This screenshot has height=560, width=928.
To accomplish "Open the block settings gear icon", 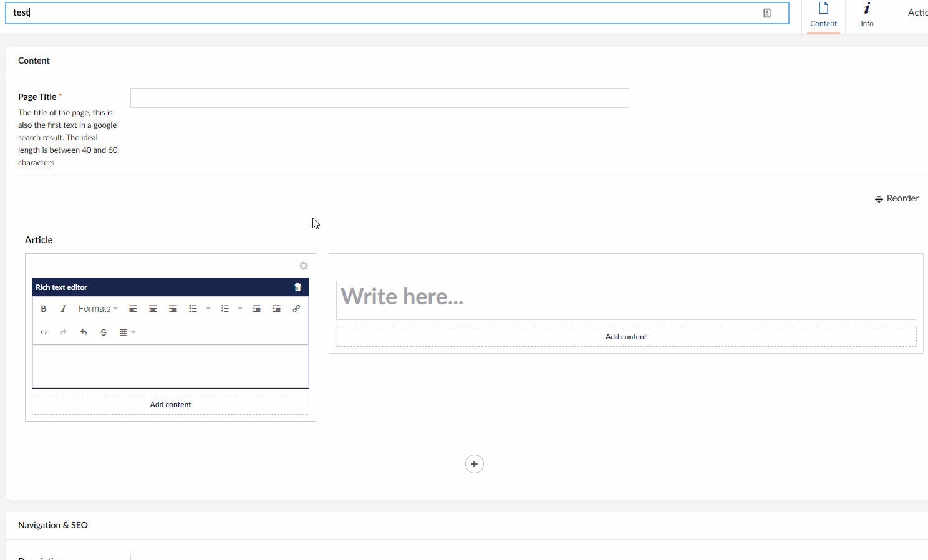I will [304, 265].
